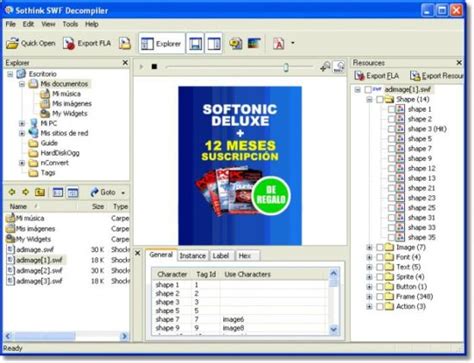Open the Tools menu
Image resolution: width=474 pixels, height=363 pixels.
coord(70,24)
